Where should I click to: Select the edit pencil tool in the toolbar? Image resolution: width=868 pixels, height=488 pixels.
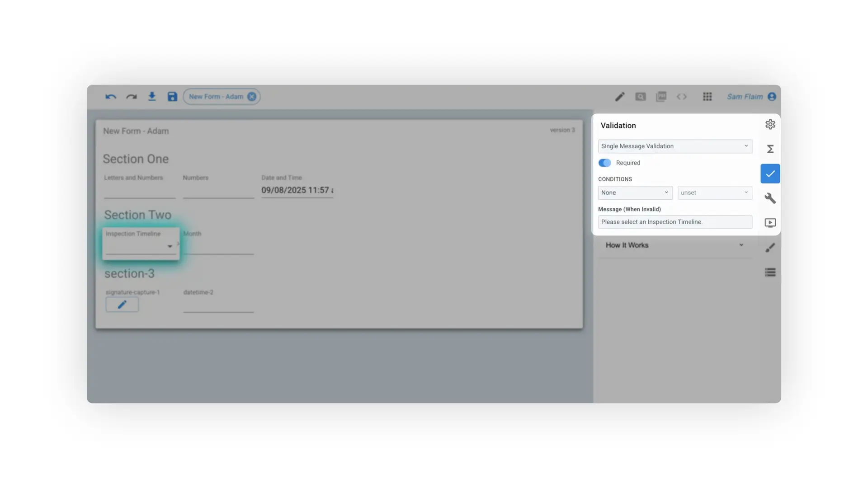620,96
